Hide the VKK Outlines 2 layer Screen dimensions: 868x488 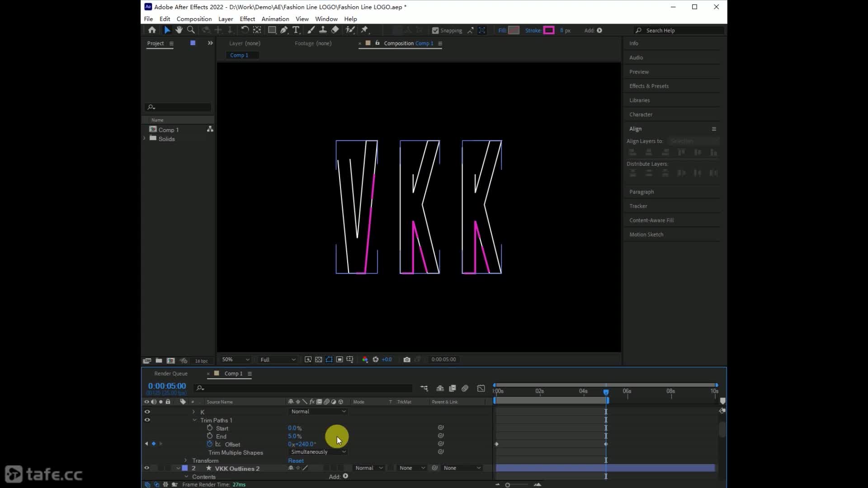click(146, 468)
